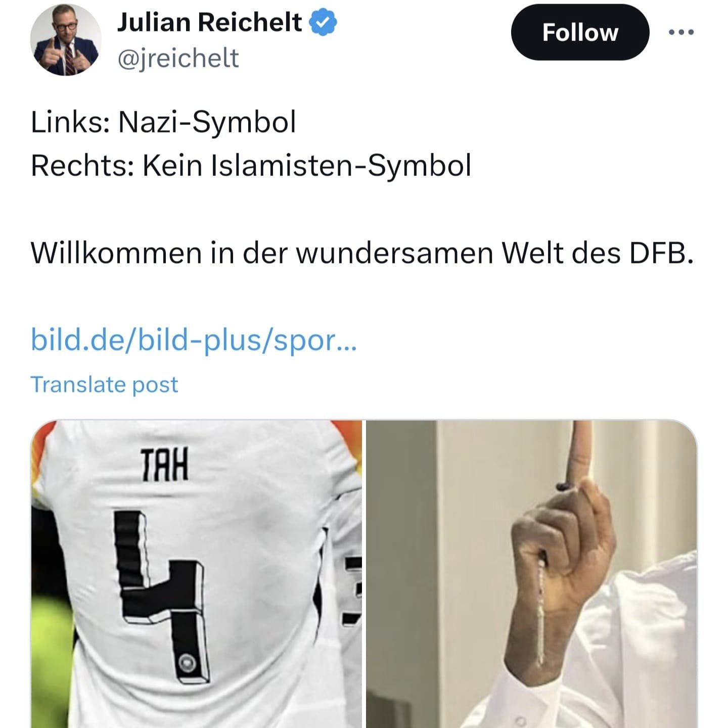Click the 'Willkommen in der wundersamen Welt' sentence
This screenshot has width=728, height=728.
click(362, 253)
